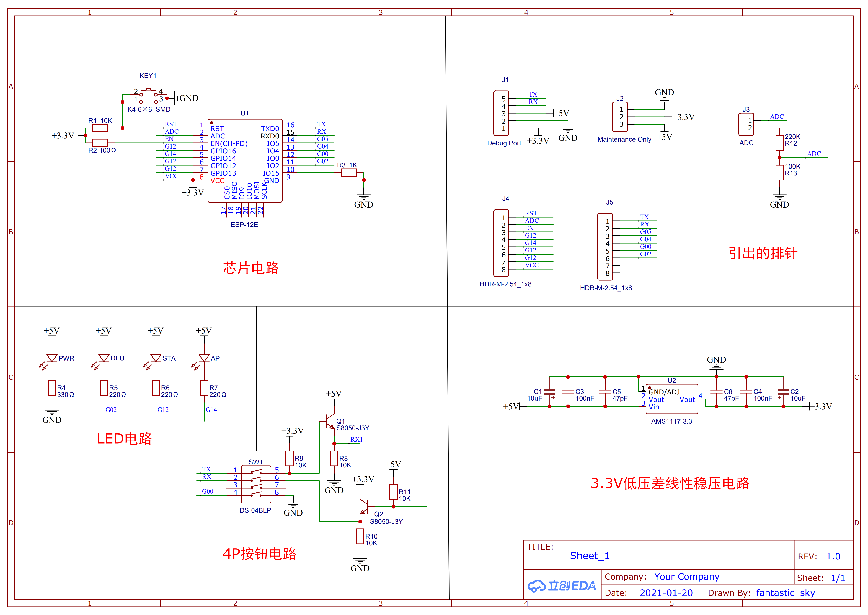
Task: Select the SW1 DS-04BLP DIP switch
Action: point(256,484)
